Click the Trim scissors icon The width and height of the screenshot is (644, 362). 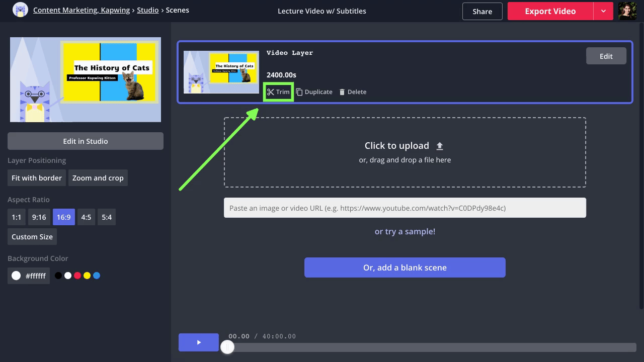[x=271, y=92]
